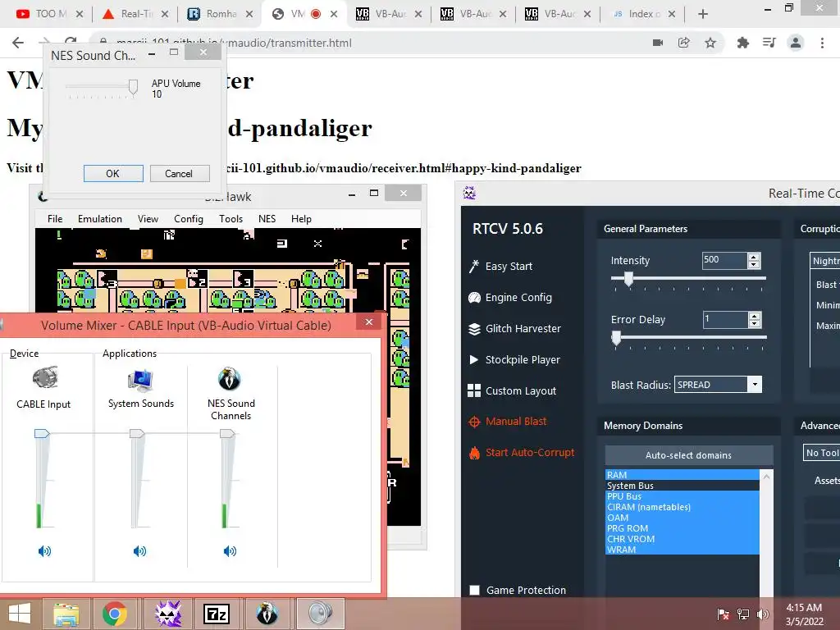Open NES menu in BizHawk
This screenshot has width=840, height=630.
point(267,218)
